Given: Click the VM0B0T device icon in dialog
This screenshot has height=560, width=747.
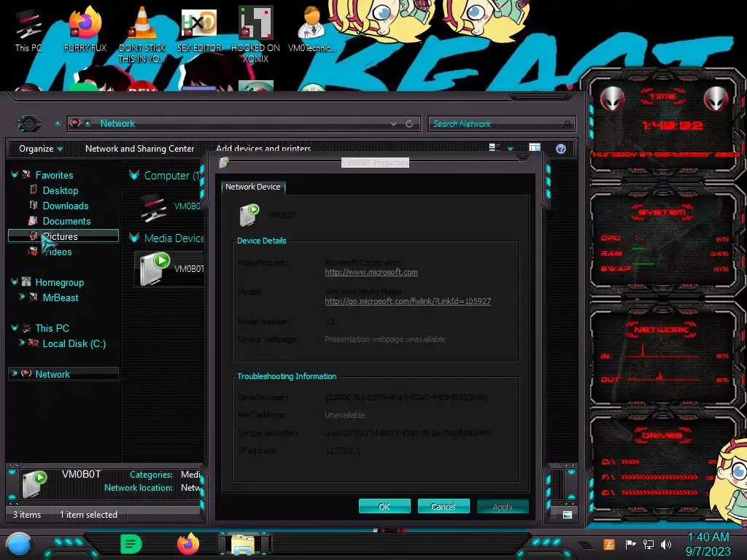Looking at the screenshot, I should [249, 215].
